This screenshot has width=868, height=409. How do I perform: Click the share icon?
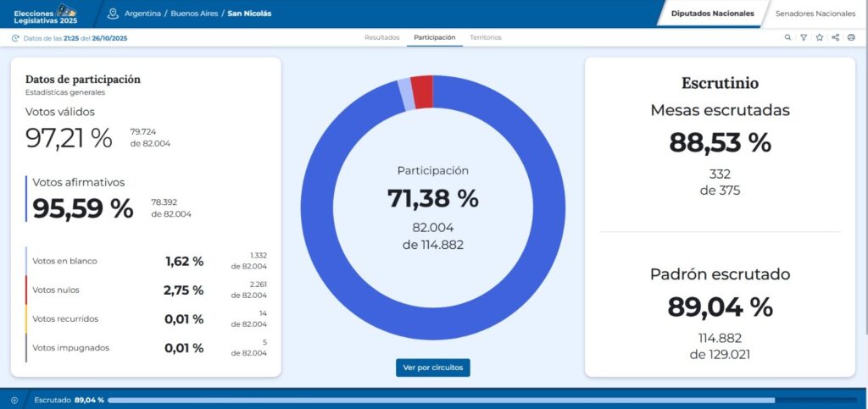point(835,37)
